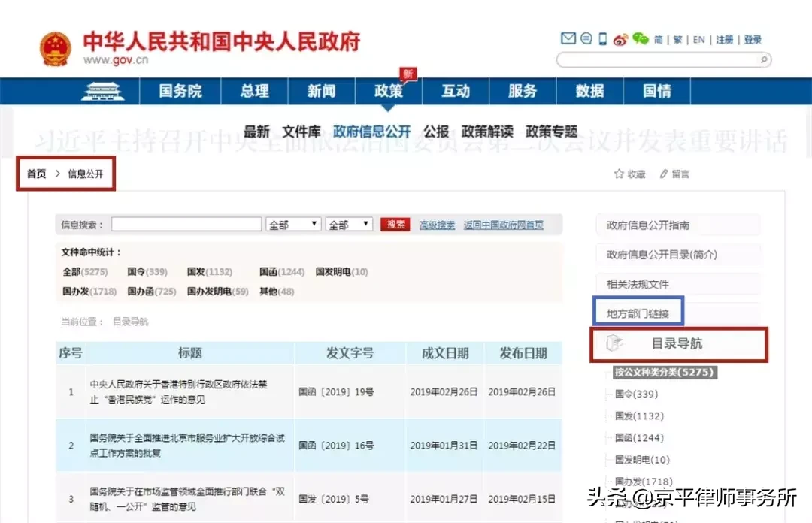This screenshot has width=812, height=523.
Task: Open the WeChat sharing icon
Action: (x=640, y=39)
